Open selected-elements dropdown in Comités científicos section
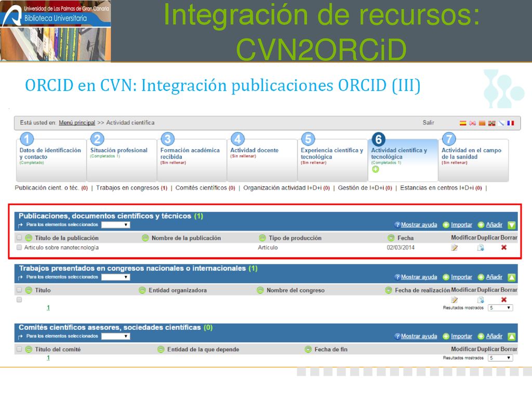Viewport: 532px width, 399px height. (115, 336)
